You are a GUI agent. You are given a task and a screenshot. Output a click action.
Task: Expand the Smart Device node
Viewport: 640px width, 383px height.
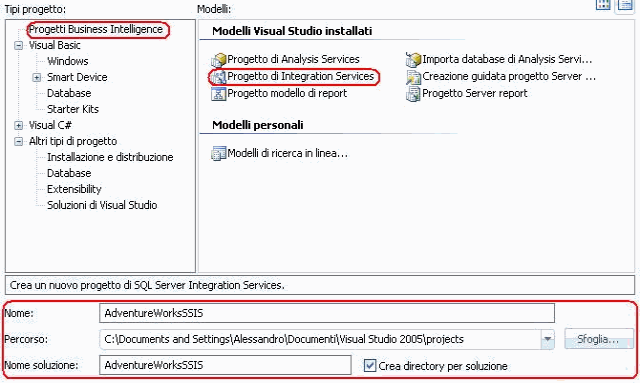[x=37, y=77]
